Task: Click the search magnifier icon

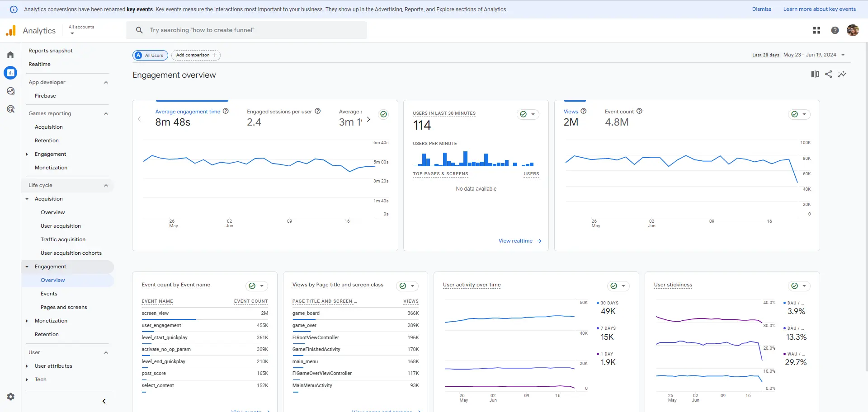Action: (x=139, y=30)
